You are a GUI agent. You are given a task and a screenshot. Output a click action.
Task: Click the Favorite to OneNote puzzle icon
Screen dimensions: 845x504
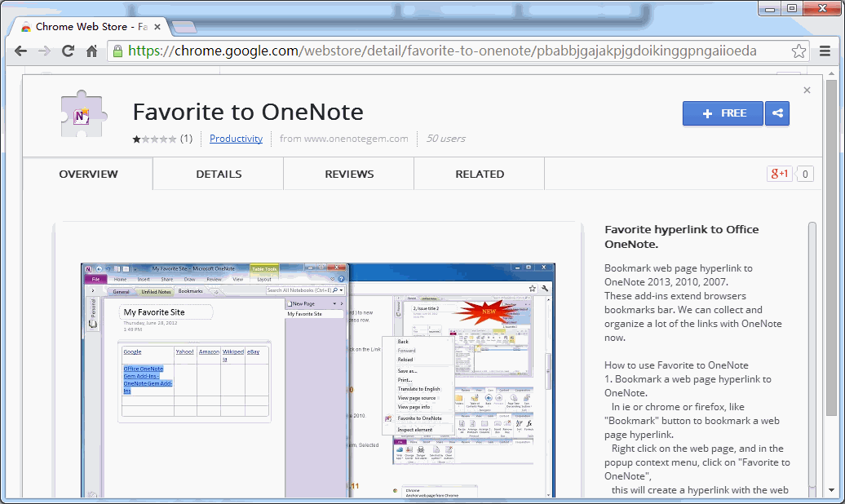click(83, 113)
